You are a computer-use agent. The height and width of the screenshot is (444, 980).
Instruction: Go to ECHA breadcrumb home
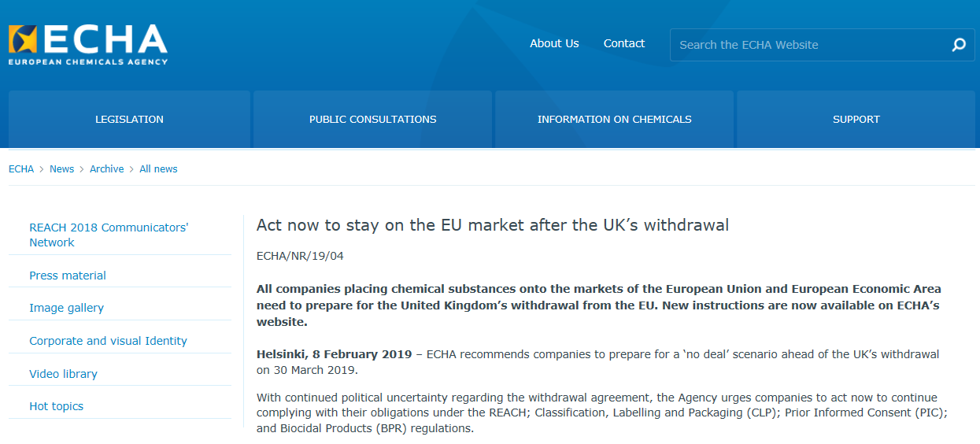(21, 169)
